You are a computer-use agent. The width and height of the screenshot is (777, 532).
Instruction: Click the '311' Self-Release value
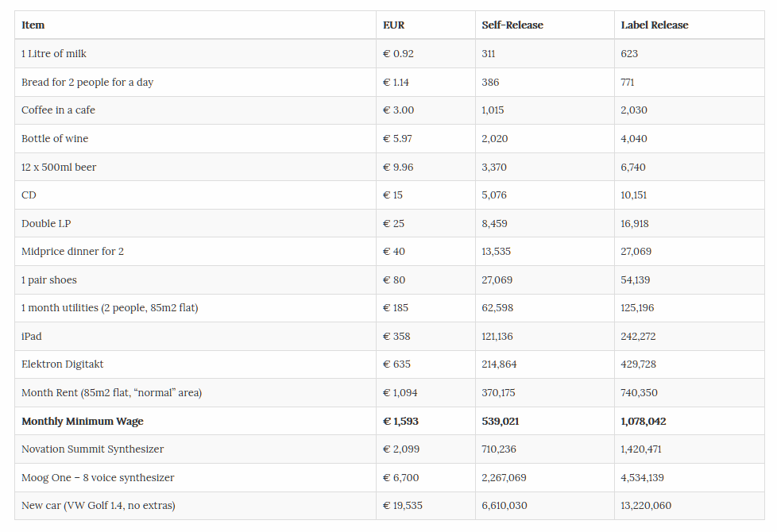click(x=488, y=53)
